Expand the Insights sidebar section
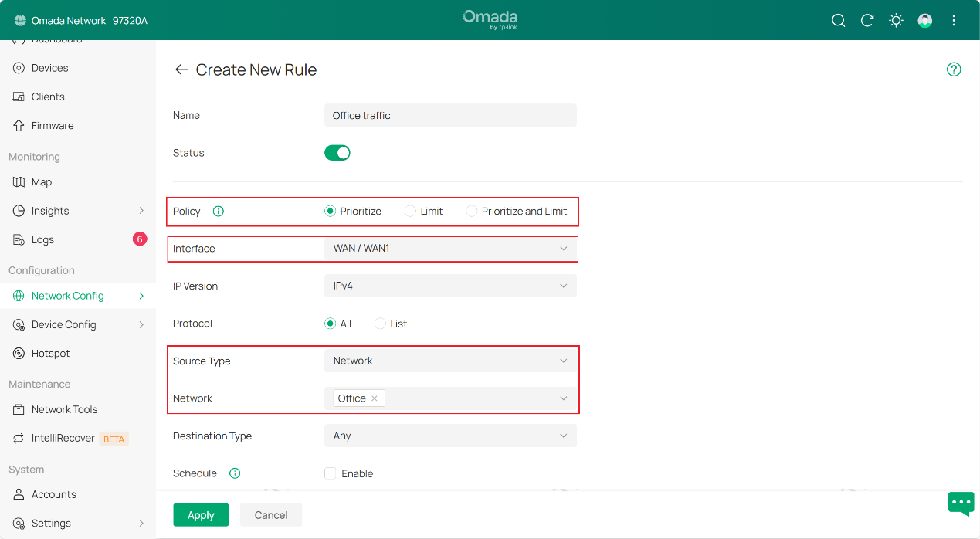 click(x=49, y=210)
